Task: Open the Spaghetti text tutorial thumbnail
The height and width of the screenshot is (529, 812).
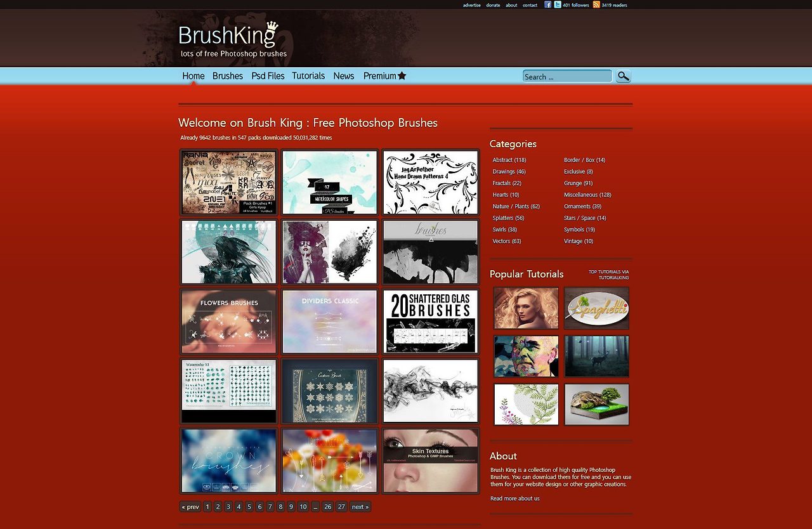Action: tap(596, 308)
